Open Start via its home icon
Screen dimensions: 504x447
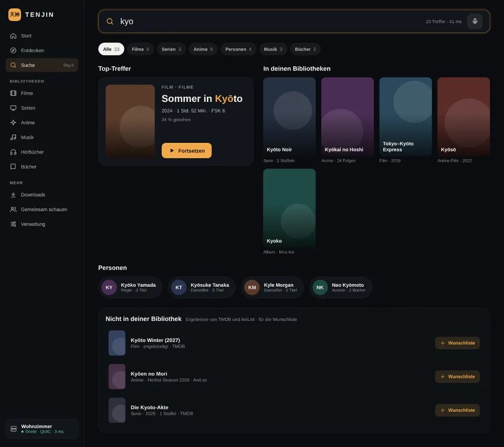click(13, 36)
